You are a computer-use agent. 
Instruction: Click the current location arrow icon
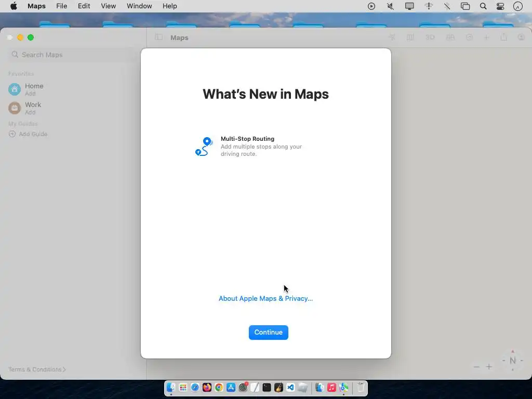pos(392,37)
